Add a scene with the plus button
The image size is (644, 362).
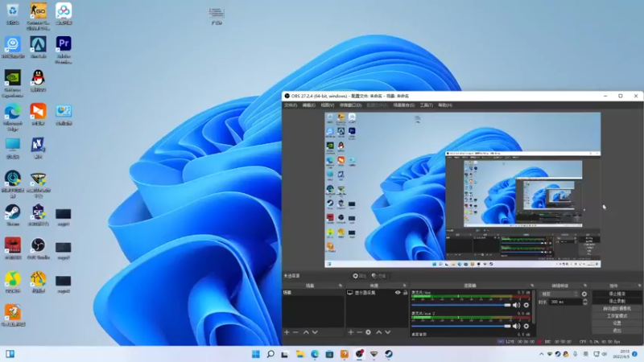pyautogui.click(x=287, y=332)
